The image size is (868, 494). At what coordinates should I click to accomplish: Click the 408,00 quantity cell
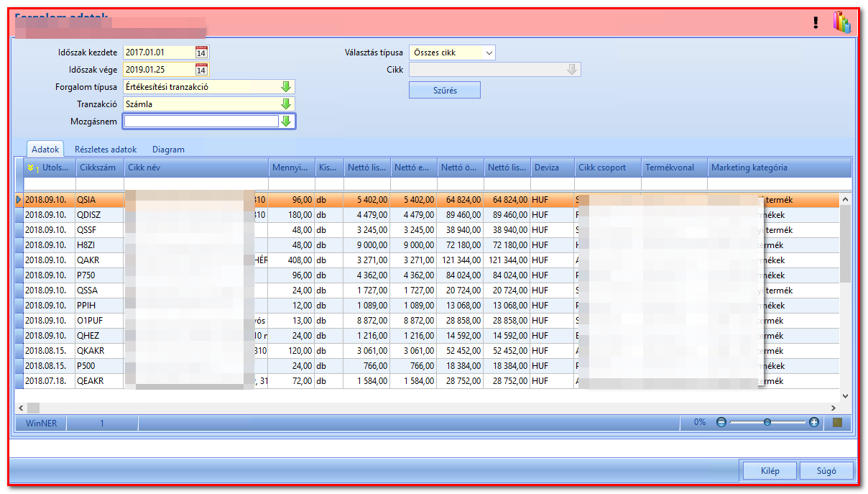292,260
